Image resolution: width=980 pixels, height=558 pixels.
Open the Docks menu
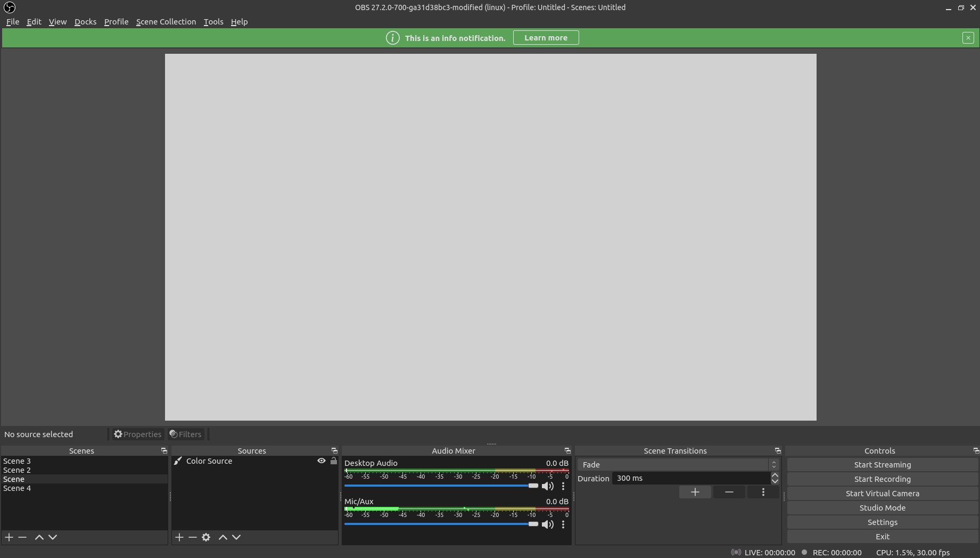(85, 22)
